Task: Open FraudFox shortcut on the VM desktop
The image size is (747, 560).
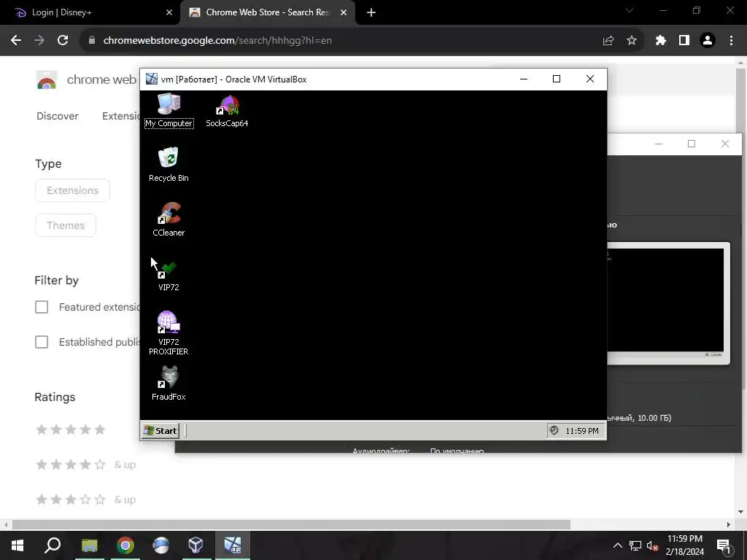Action: click(x=169, y=384)
